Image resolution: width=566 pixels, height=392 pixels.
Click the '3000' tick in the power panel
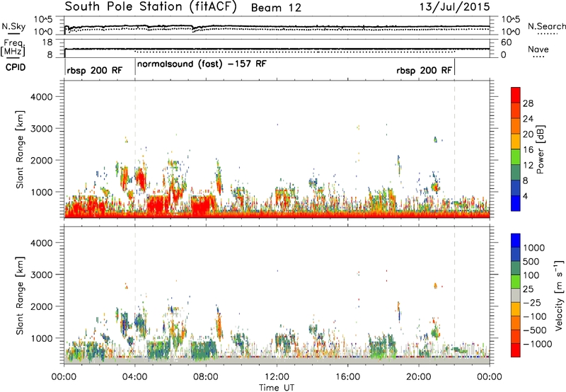click(41, 129)
